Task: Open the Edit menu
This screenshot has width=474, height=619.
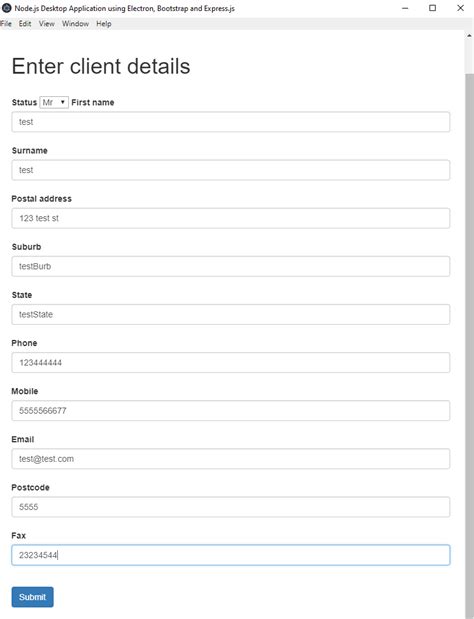Action: click(x=25, y=24)
